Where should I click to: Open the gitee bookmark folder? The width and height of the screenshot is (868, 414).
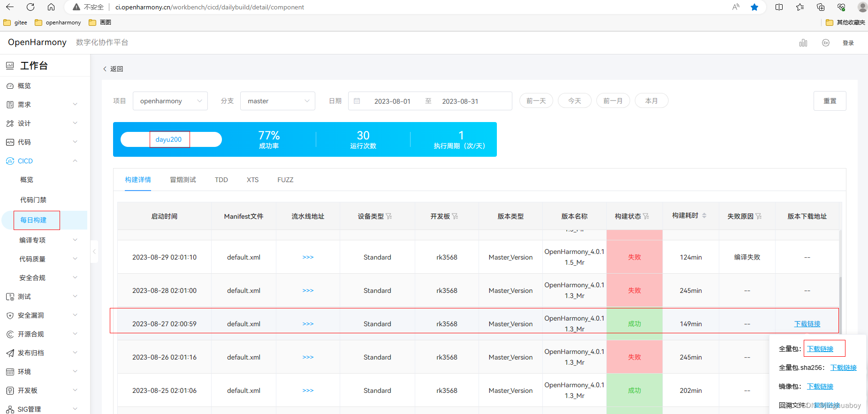[15, 23]
